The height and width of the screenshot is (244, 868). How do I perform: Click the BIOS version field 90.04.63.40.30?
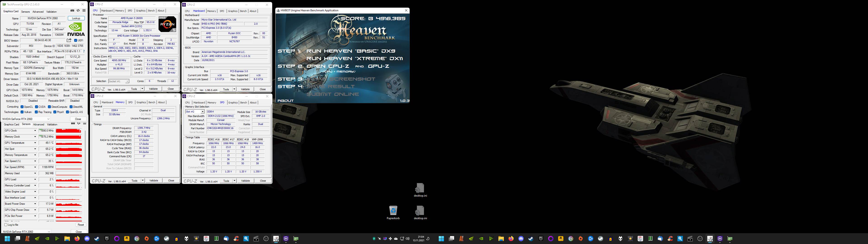(43, 40)
